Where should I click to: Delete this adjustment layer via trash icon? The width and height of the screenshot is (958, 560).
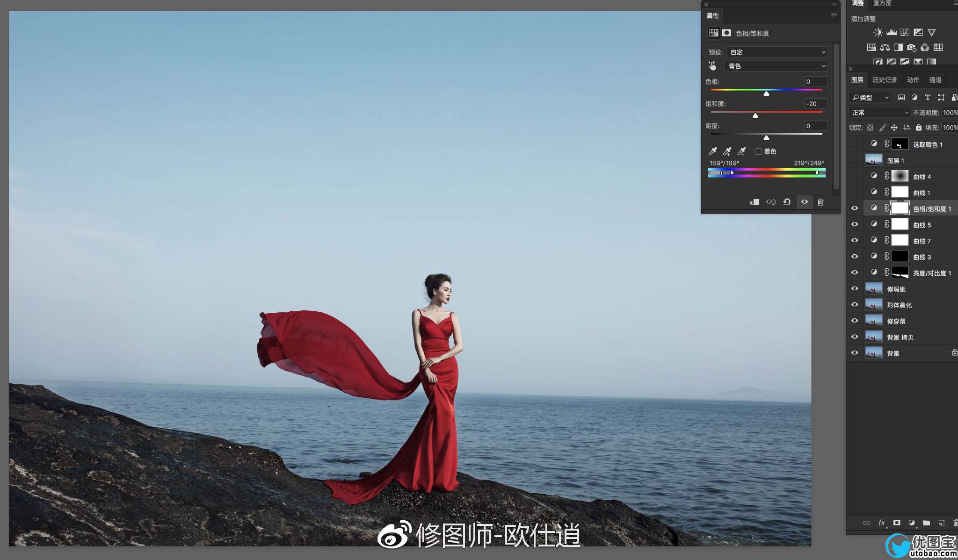point(820,202)
